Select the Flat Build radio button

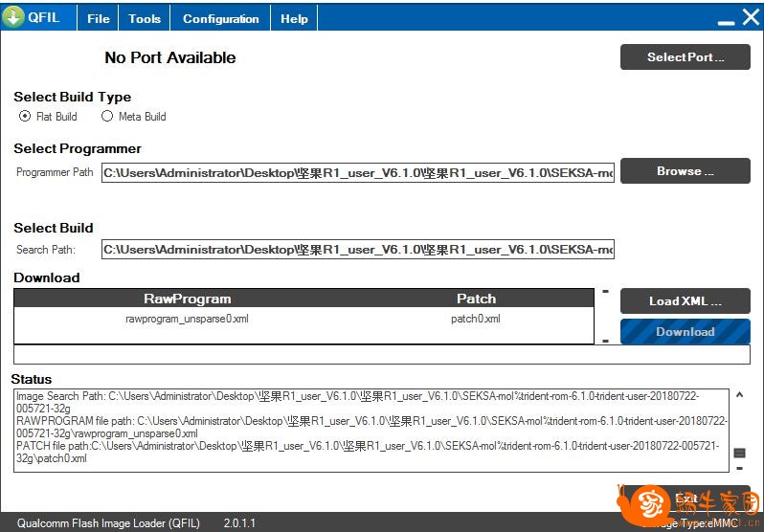25,116
